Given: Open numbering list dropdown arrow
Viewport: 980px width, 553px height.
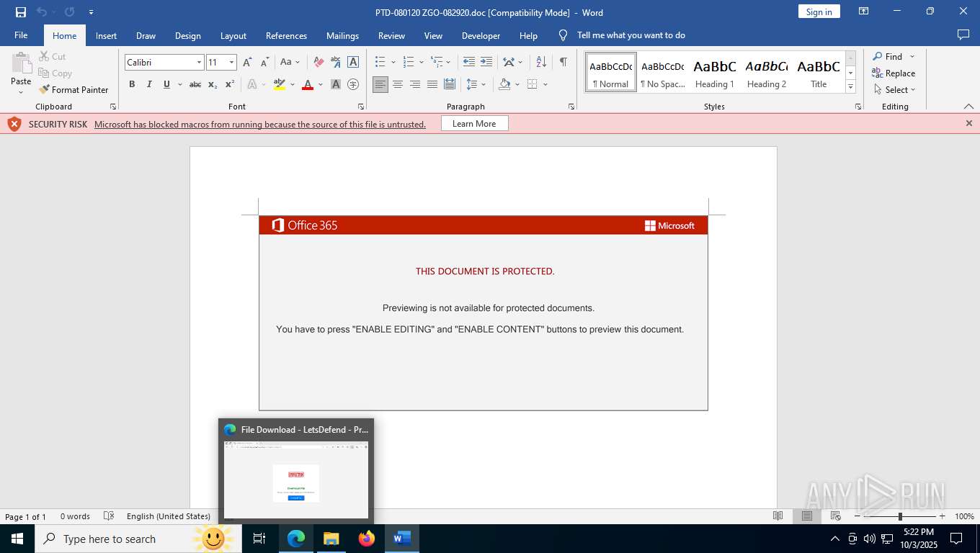Looking at the screenshot, I should click(421, 63).
